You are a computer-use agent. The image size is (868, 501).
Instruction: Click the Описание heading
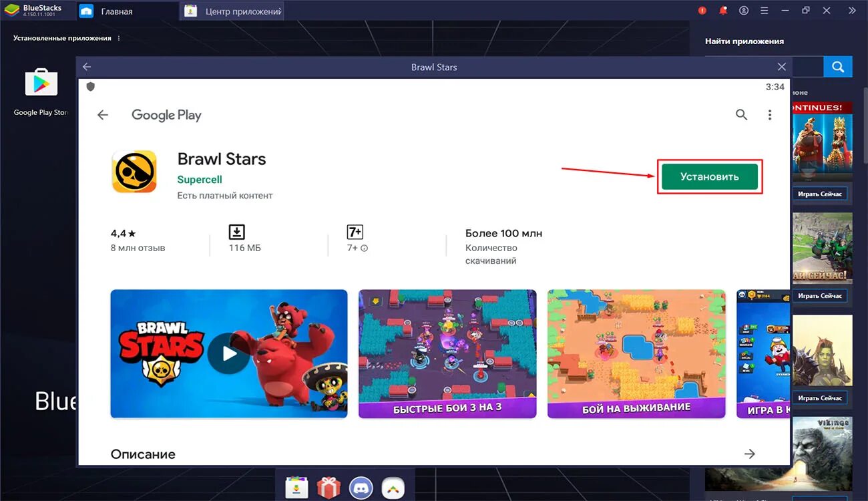click(143, 454)
